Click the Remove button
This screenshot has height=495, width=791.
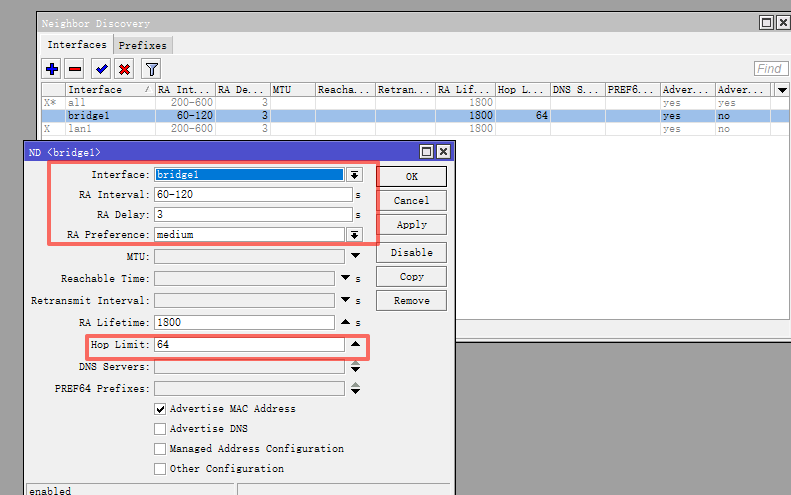point(411,301)
